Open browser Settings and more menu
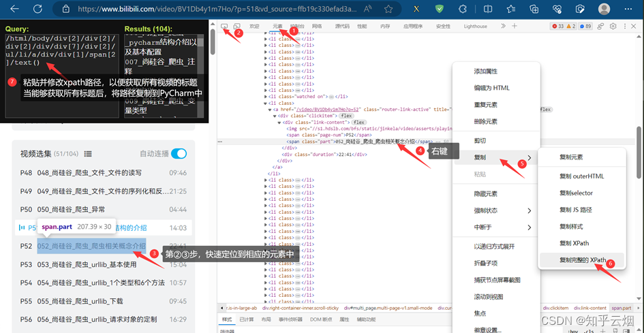The height and width of the screenshot is (333, 644). coord(628,9)
